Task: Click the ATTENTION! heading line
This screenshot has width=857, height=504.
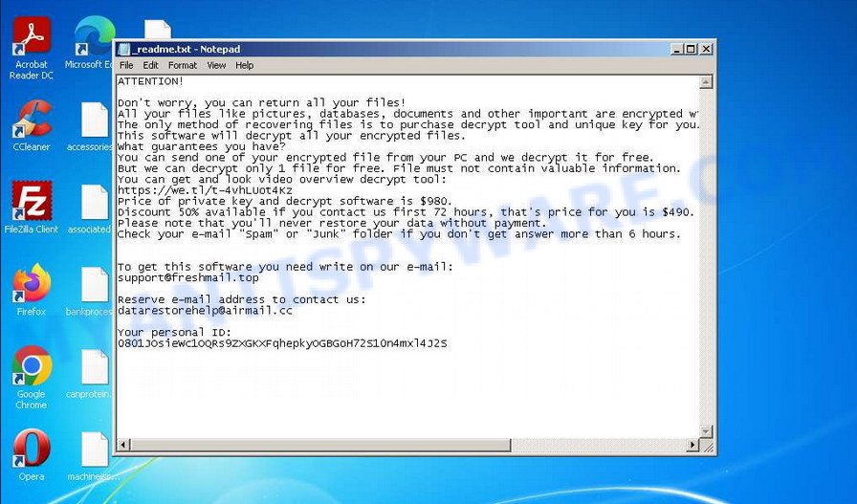Action: coord(150,81)
